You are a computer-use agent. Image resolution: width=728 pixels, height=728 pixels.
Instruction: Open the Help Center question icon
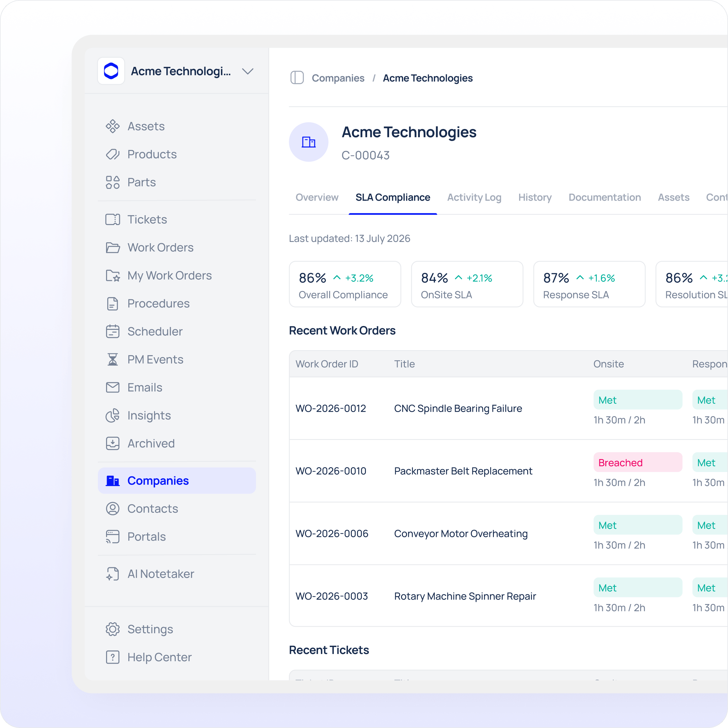tap(112, 657)
